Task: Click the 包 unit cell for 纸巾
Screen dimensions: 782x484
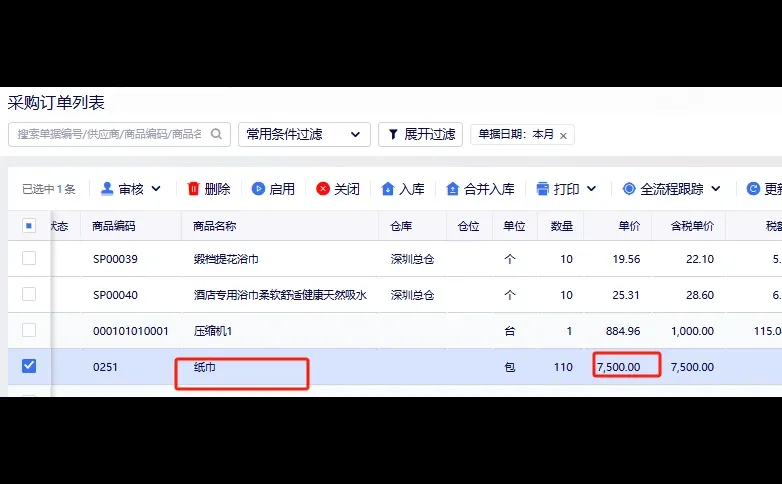Action: (x=510, y=367)
